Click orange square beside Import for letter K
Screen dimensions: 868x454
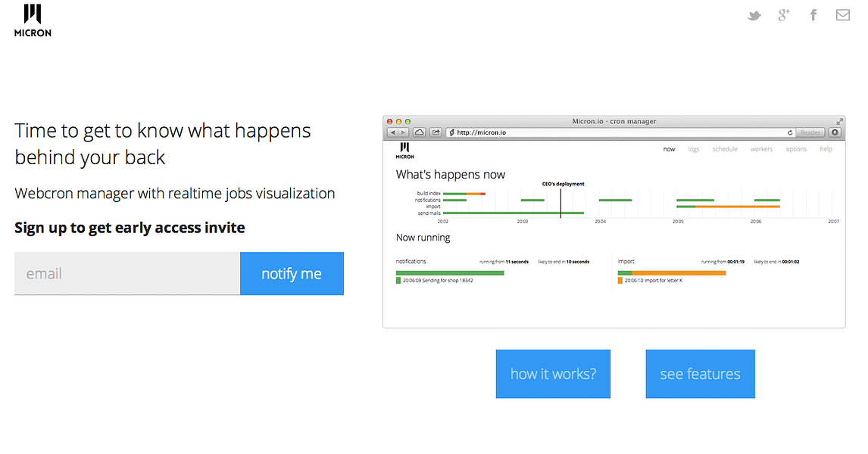tap(620, 281)
